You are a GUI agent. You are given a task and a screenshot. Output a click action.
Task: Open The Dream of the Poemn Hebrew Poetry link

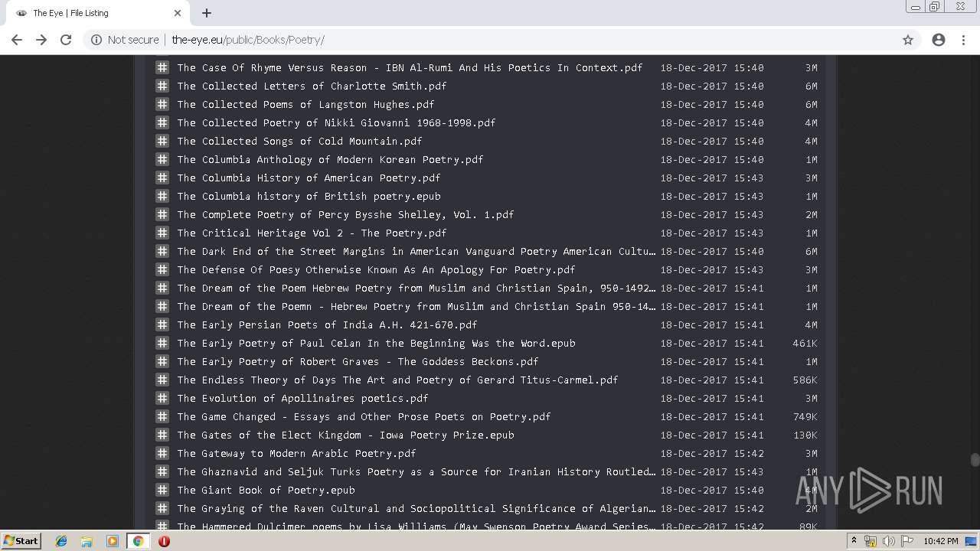[x=416, y=306]
